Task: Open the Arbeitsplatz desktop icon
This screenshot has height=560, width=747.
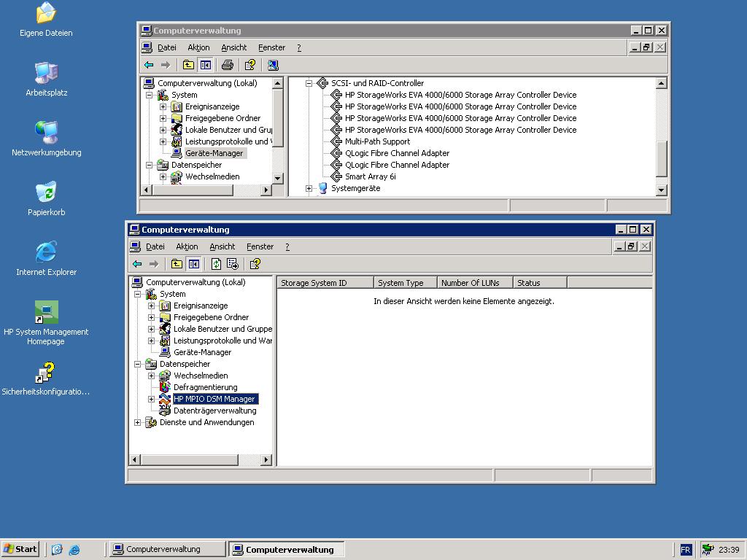Action: click(46, 79)
